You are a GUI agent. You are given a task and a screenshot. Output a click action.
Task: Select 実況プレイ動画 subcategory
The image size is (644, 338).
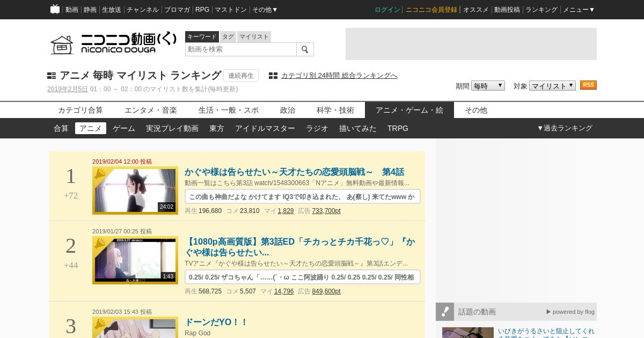click(172, 128)
